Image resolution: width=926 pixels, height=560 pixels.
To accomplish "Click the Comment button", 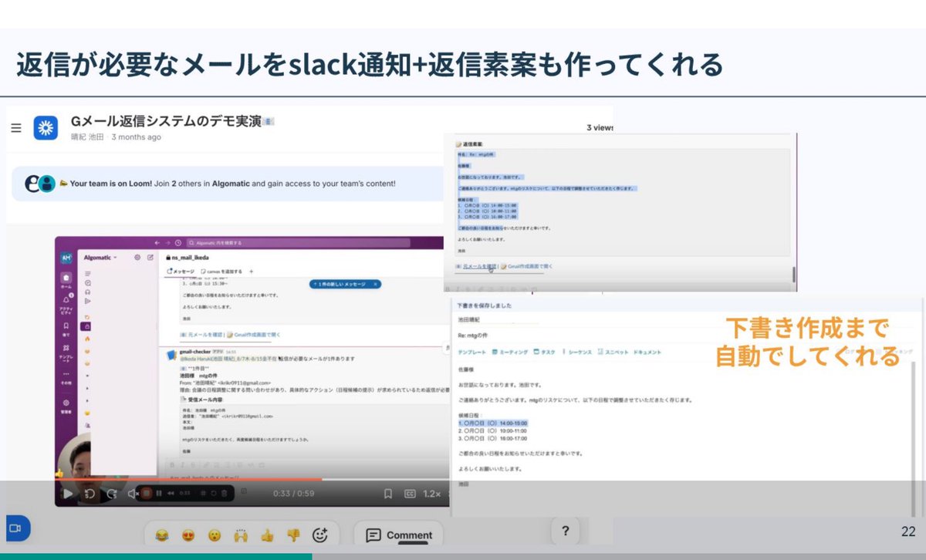I will pyautogui.click(x=398, y=535).
